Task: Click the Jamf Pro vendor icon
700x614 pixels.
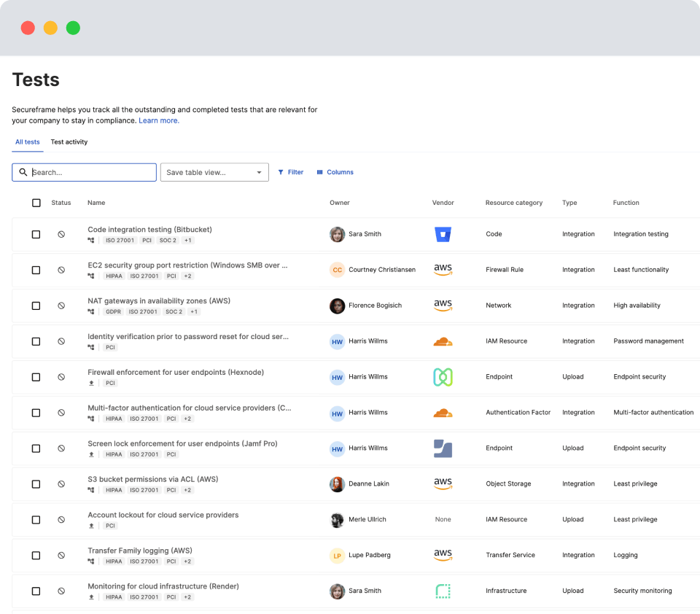Action: click(443, 448)
